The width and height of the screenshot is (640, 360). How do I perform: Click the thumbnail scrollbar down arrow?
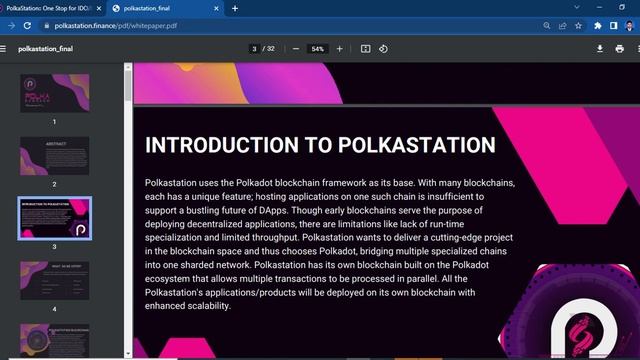pyautogui.click(x=128, y=353)
